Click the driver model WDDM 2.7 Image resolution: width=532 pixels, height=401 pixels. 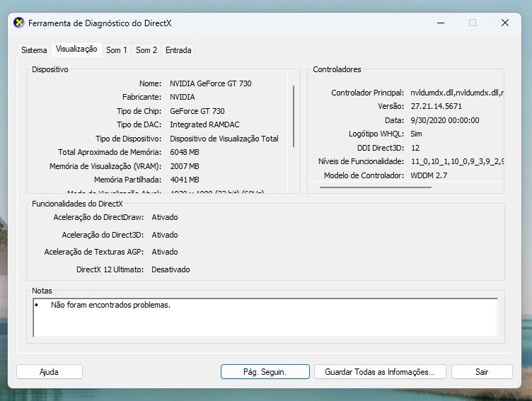[429, 175]
